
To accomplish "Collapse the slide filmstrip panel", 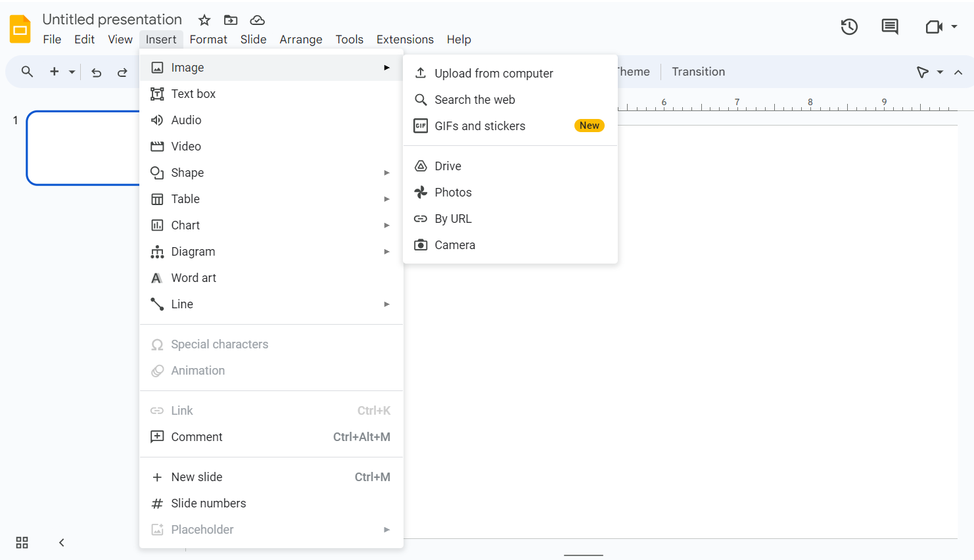I will pos(61,542).
